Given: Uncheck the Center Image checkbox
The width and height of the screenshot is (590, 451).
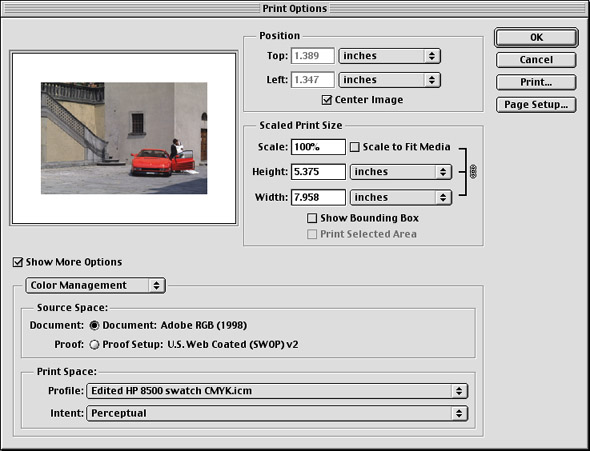Looking at the screenshot, I should (327, 100).
